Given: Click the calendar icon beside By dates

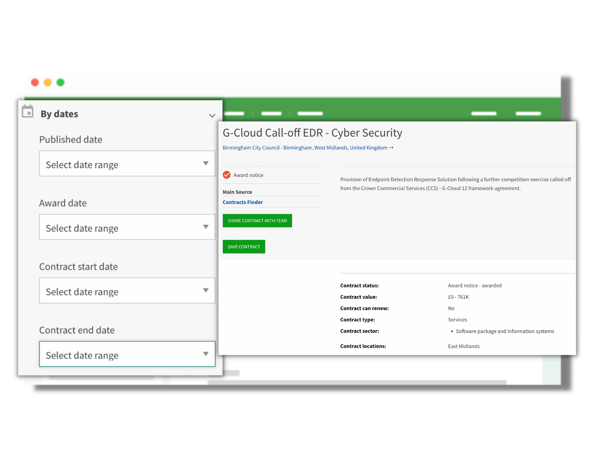Looking at the screenshot, I should point(28,111).
